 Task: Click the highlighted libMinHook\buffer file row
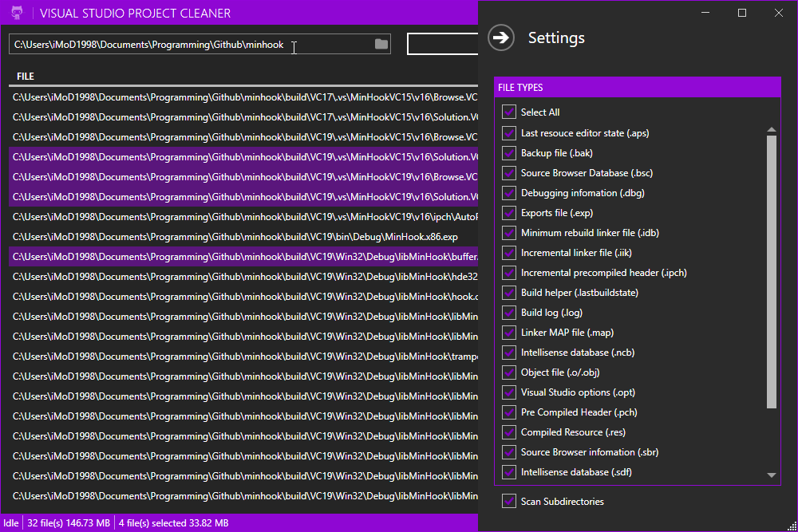coord(243,256)
